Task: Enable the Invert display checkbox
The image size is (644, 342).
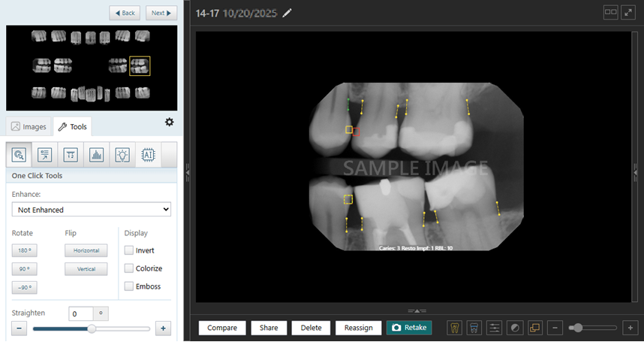Action: 130,250
